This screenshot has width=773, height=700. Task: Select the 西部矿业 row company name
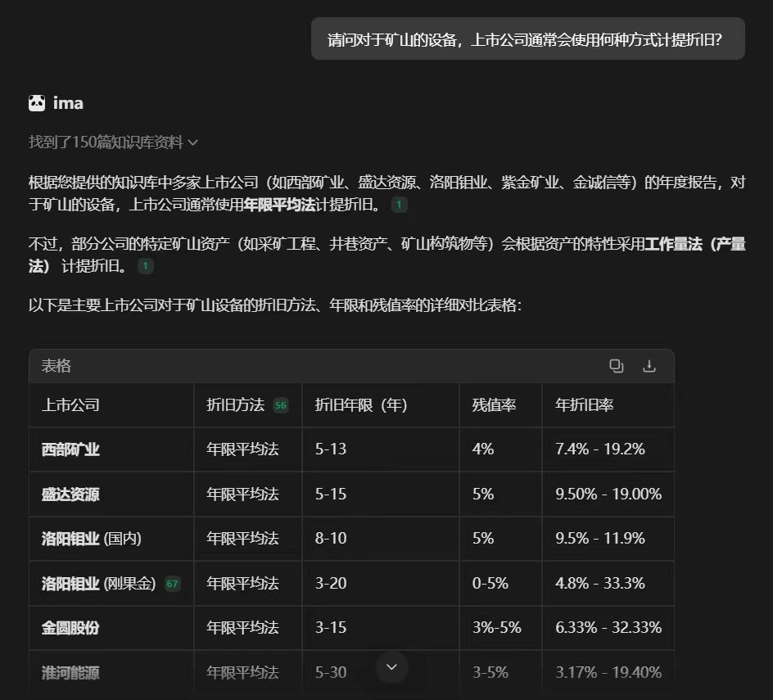tap(70, 449)
